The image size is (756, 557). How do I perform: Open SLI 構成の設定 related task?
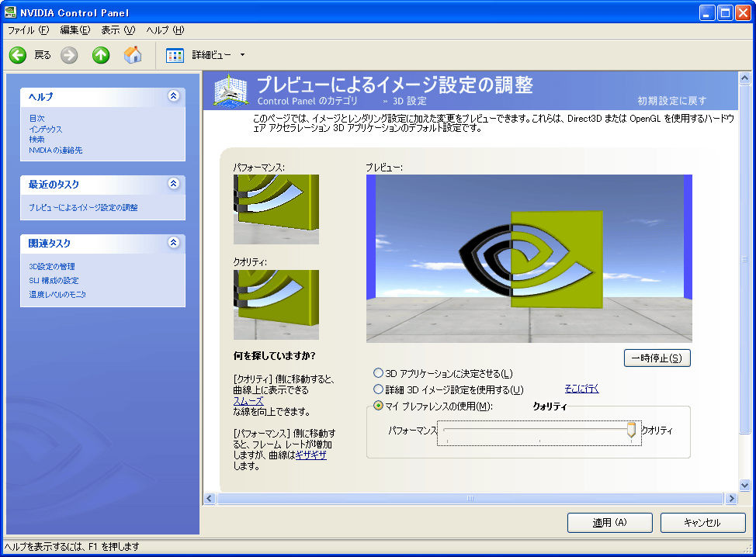point(54,280)
